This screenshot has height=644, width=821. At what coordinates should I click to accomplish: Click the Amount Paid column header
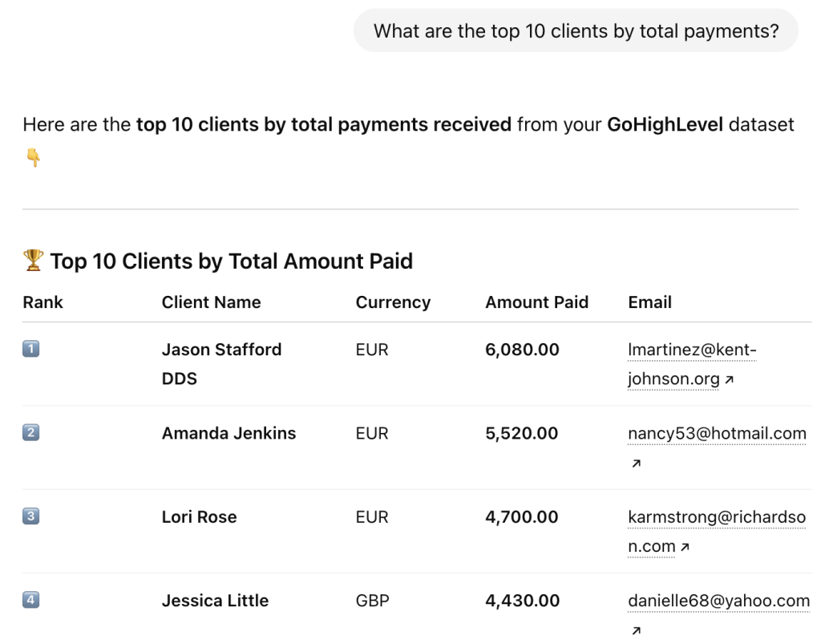(536, 302)
